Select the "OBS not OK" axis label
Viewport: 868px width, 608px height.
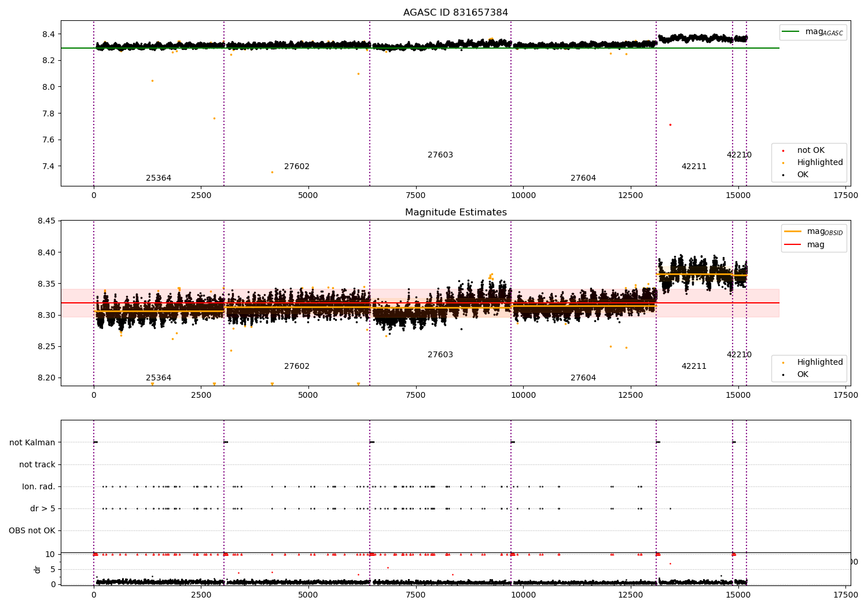pos(32,530)
